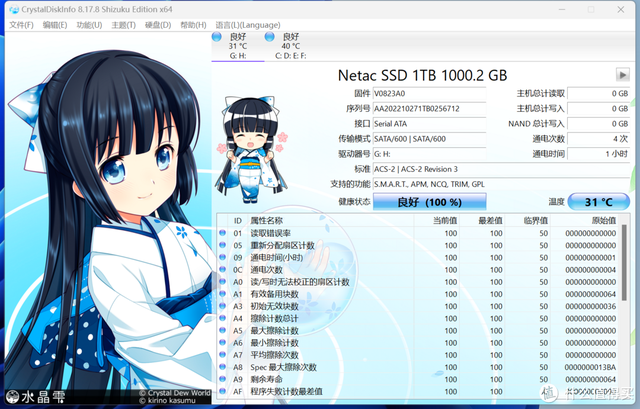Click the blue health orb above G: H:

[217, 37]
